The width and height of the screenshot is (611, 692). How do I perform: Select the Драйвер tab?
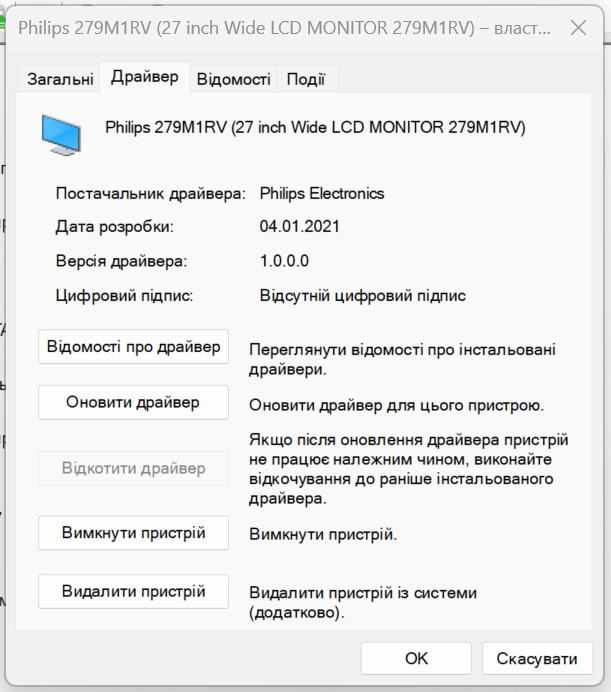click(145, 77)
